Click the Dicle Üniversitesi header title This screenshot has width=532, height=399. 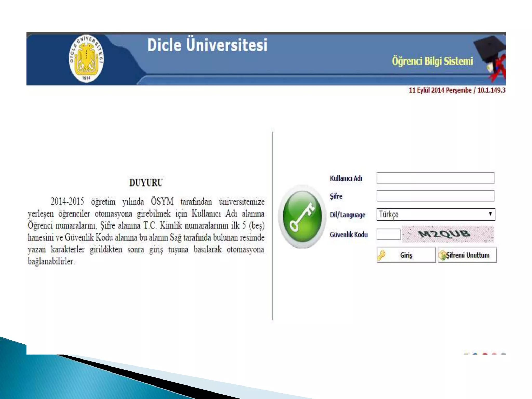207,45
